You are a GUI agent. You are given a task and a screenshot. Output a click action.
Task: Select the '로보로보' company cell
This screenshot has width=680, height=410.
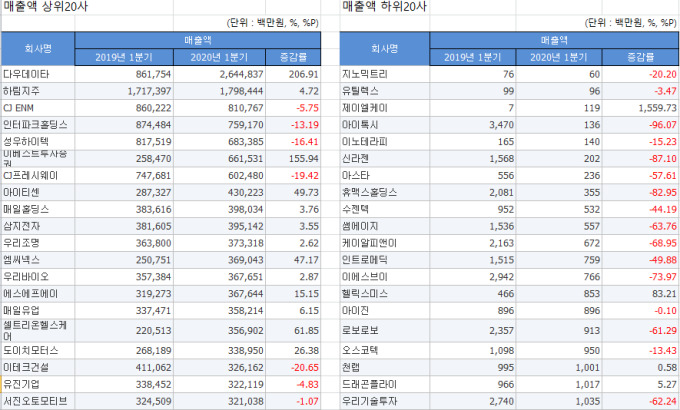pos(385,331)
